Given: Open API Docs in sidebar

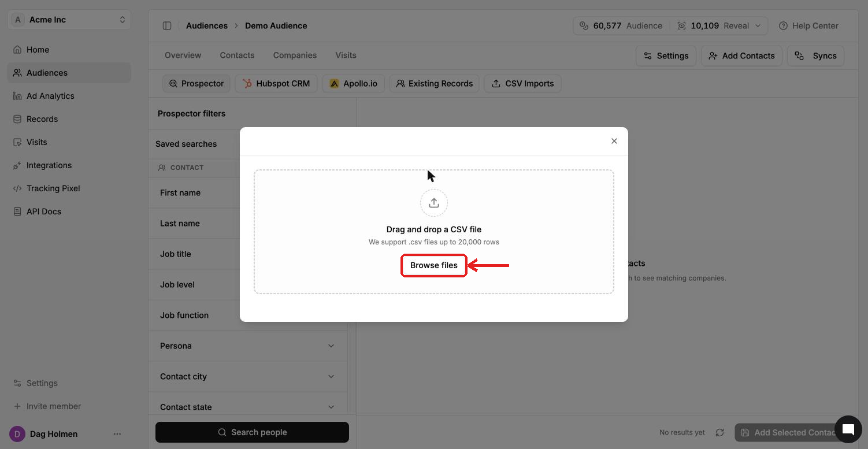Looking at the screenshot, I should [69, 211].
